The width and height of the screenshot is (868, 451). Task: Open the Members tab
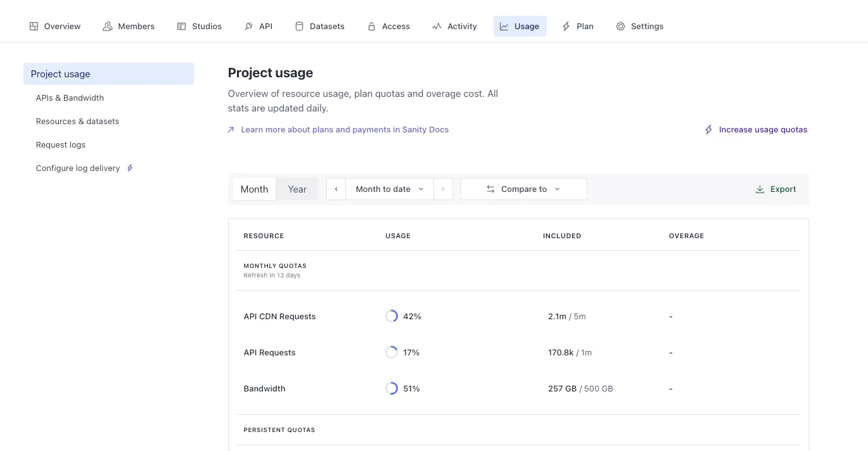[x=129, y=27]
